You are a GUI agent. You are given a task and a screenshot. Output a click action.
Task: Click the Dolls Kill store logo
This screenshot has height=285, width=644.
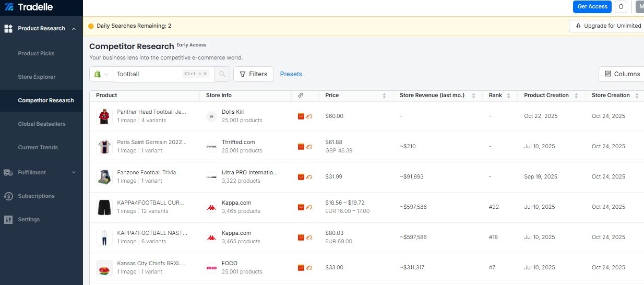pos(211,116)
